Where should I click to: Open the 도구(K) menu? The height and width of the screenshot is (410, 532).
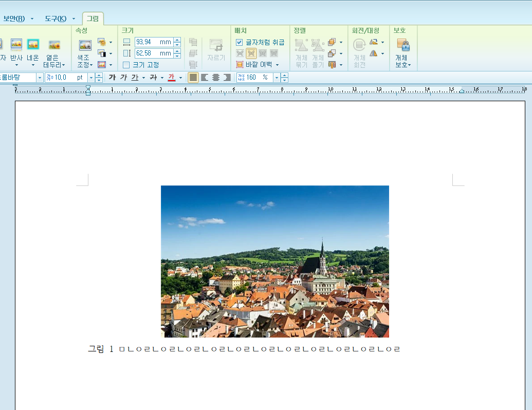56,18
